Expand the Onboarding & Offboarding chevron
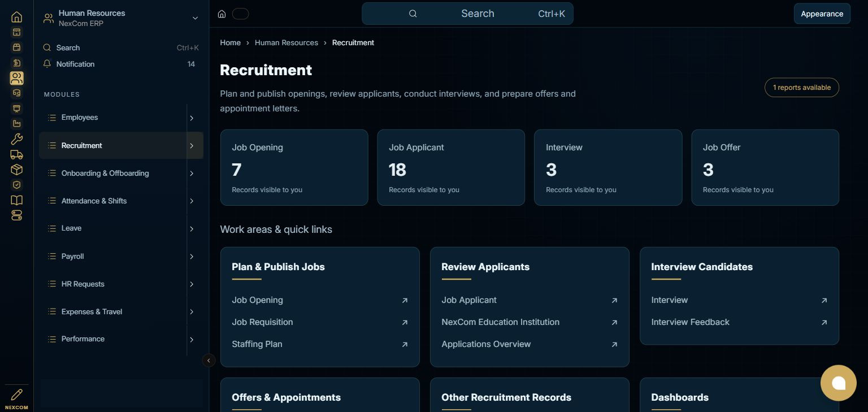 (192, 174)
